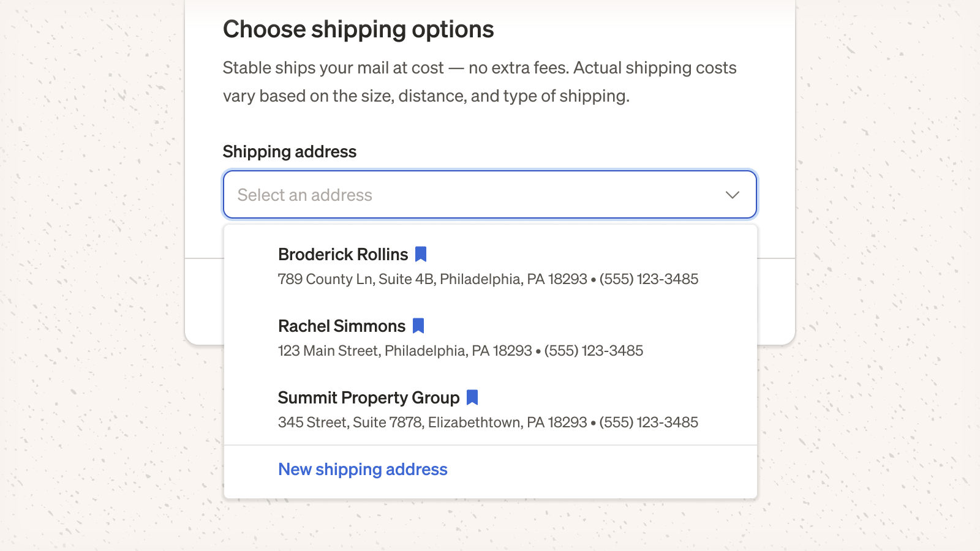Click the bookmark icon by Summit Property Group

[472, 397]
